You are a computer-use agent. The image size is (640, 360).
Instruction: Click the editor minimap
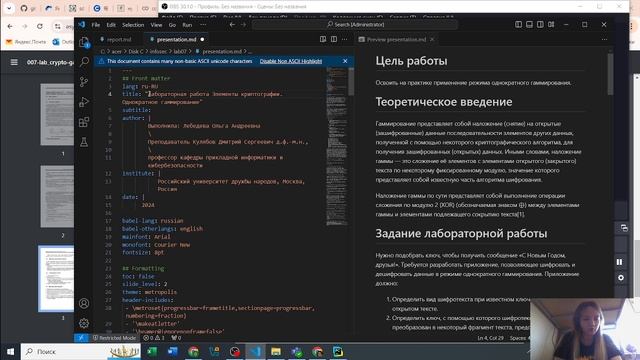336,147
